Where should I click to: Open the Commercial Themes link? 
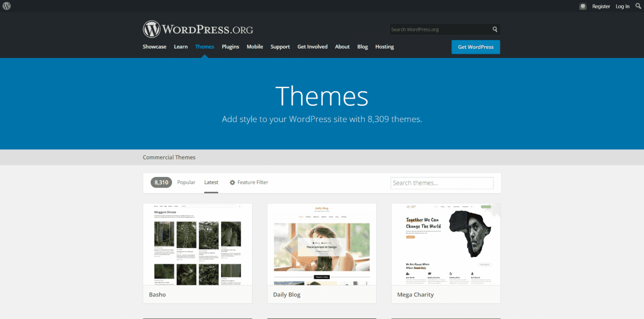click(169, 157)
